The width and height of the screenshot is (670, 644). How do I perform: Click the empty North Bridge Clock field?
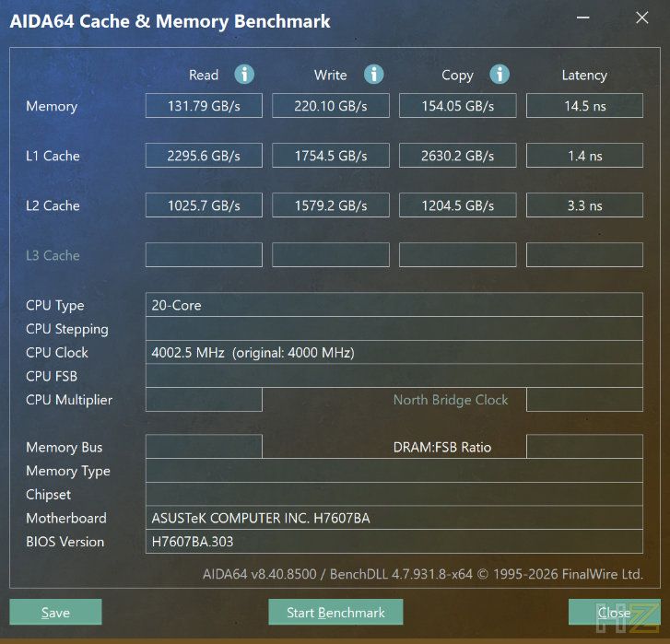click(584, 400)
